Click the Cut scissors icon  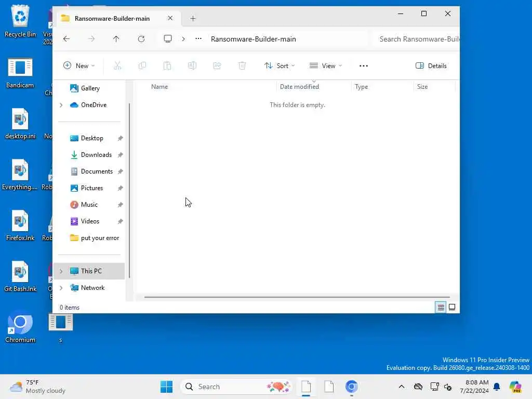tap(117, 65)
